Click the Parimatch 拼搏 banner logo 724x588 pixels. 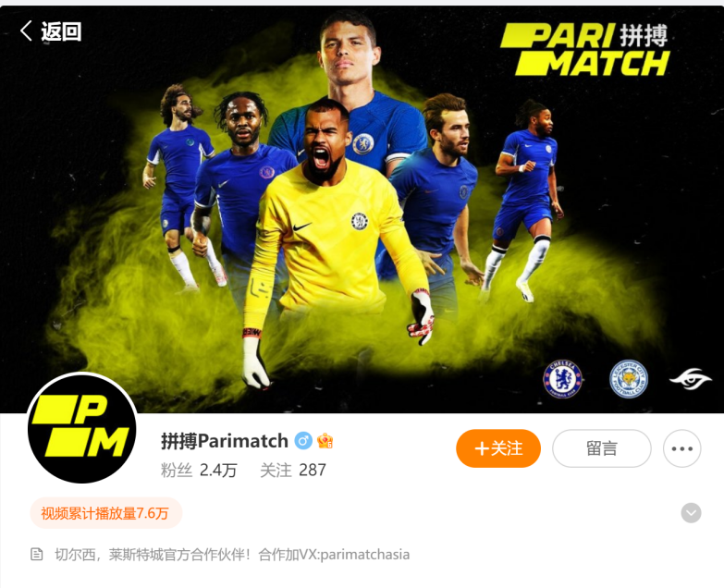[585, 49]
